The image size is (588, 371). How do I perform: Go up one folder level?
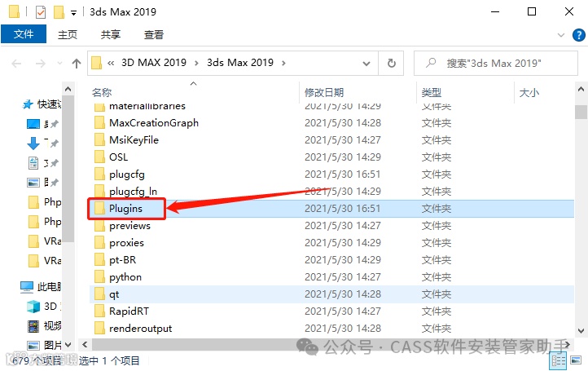[x=77, y=64]
